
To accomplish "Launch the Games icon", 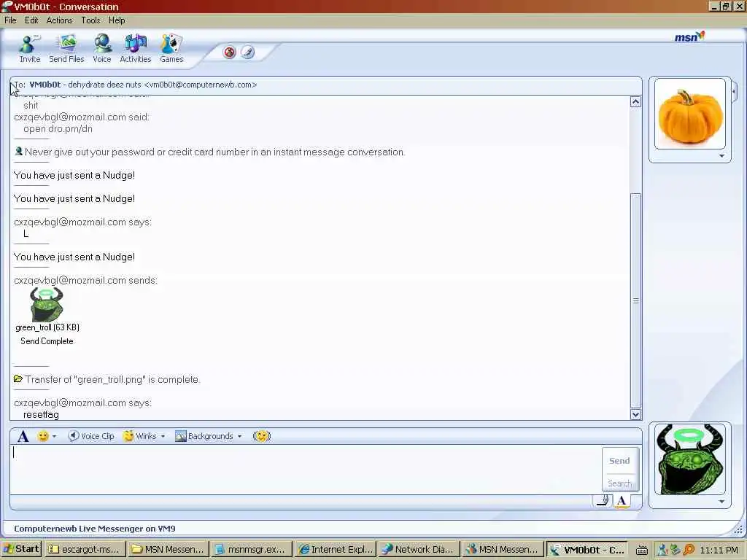I will point(171,49).
